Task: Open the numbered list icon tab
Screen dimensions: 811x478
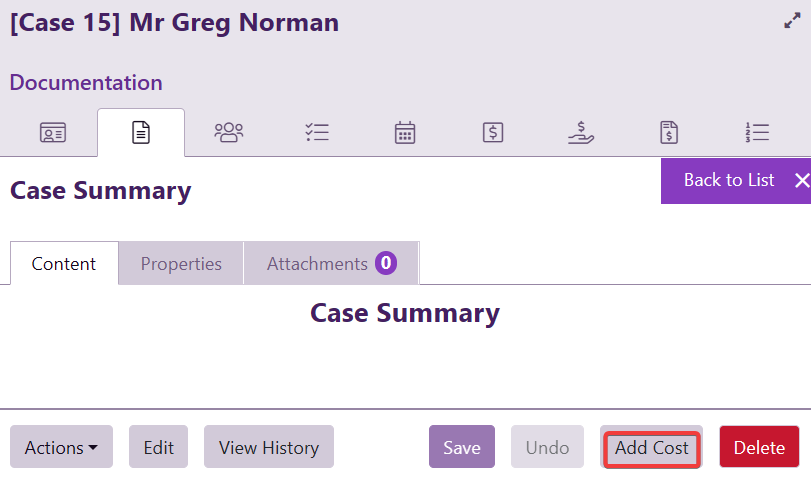Action: tap(757, 132)
